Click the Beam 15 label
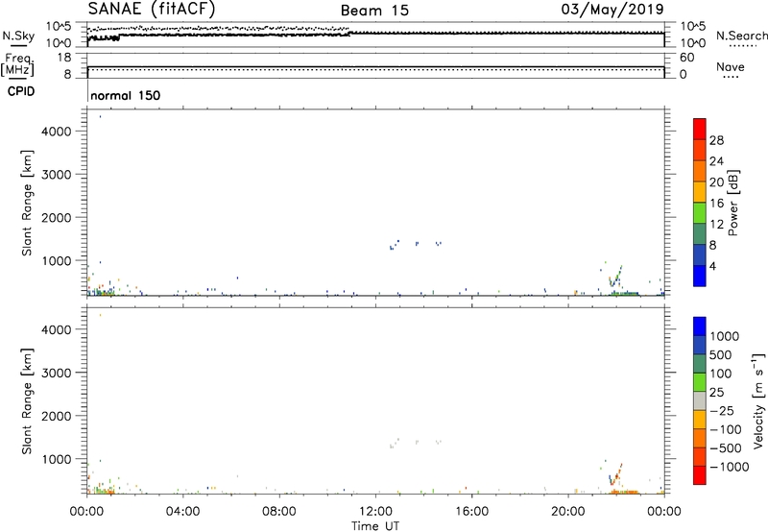The height and width of the screenshot is (532, 768). pos(374,11)
